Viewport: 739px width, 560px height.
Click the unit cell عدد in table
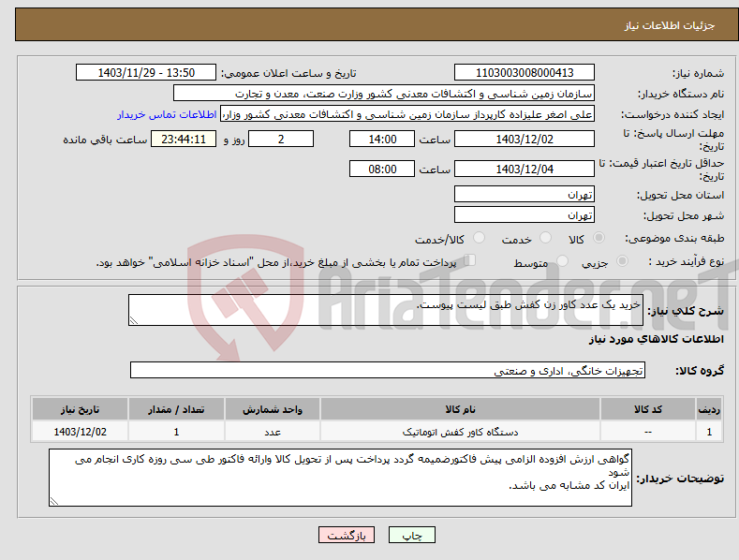[273, 432]
